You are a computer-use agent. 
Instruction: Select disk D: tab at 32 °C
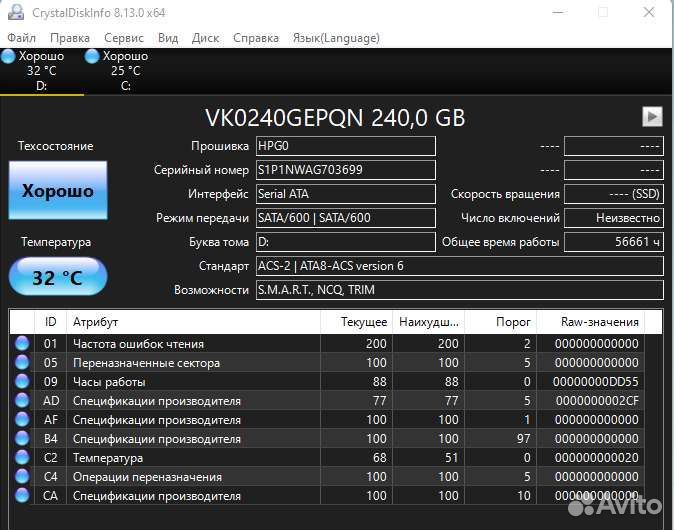tap(41, 71)
